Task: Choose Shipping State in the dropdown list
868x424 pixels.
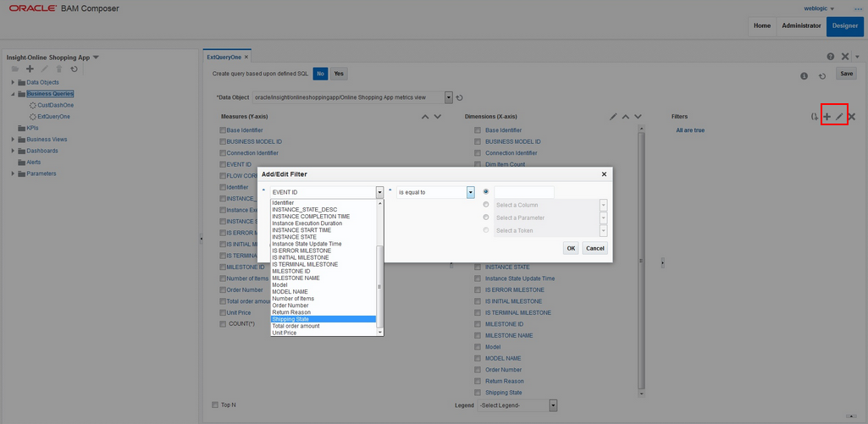Action: tap(323, 319)
